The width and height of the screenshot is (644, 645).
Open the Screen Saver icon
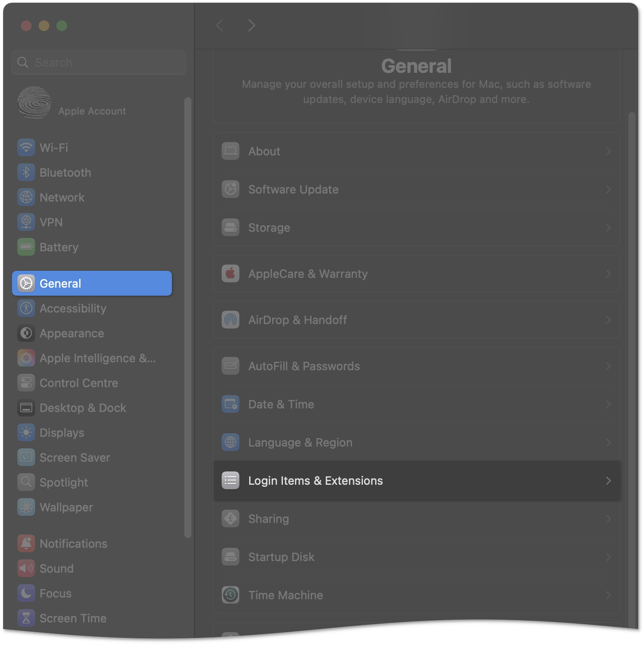click(x=26, y=457)
